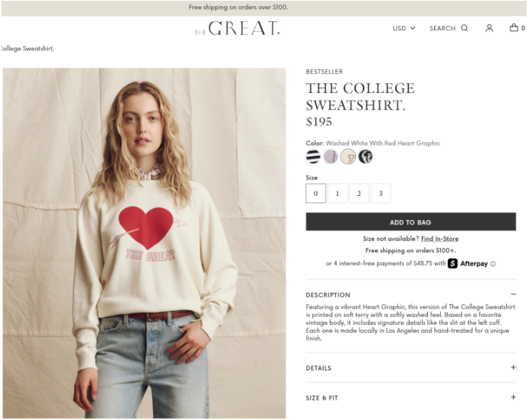Open the Find In-Store link
This screenshot has width=528, height=420.
click(x=440, y=238)
